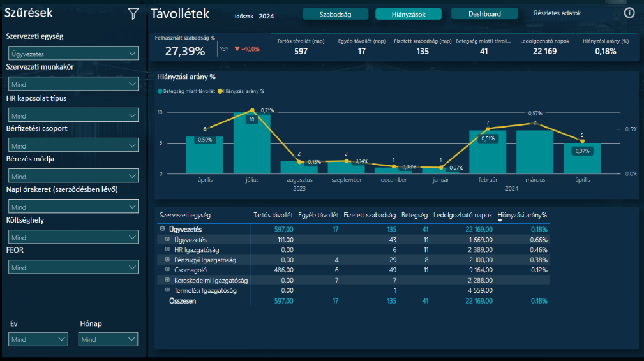The image size is (644, 361).
Task: Switch to the Hiányzások tab
Action: pos(408,14)
